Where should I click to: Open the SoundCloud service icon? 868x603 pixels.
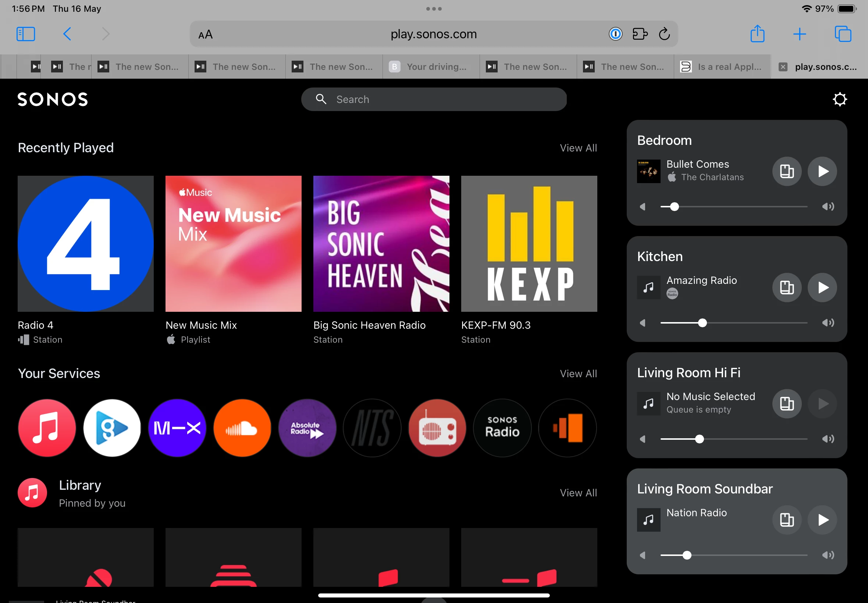(x=242, y=428)
